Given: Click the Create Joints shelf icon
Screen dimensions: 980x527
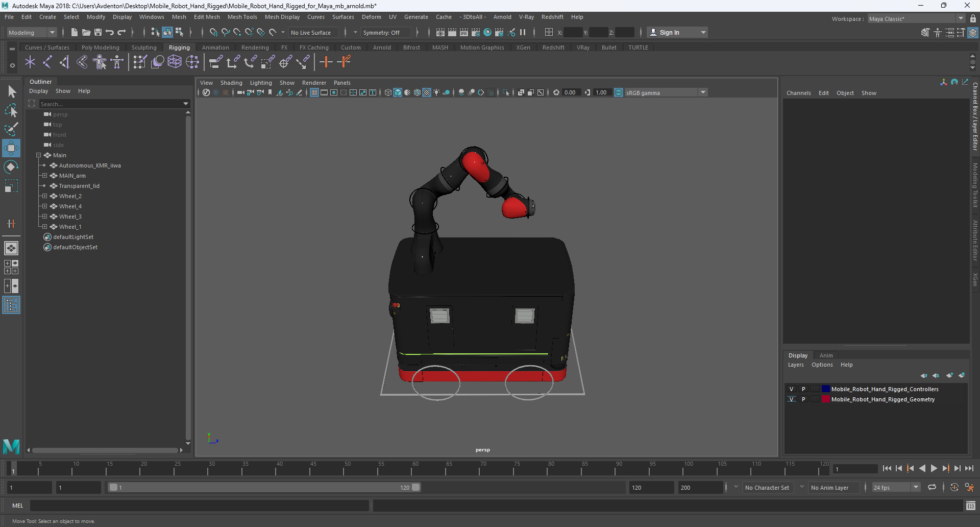Looking at the screenshot, I should 47,62.
